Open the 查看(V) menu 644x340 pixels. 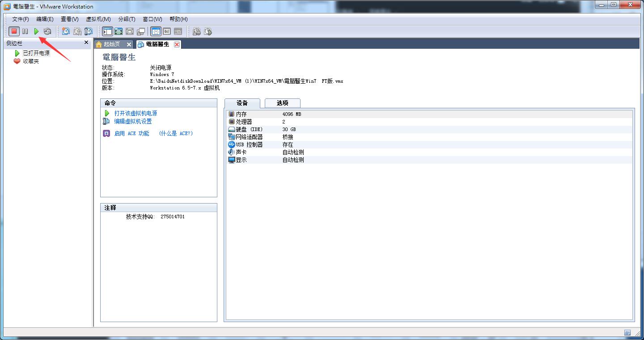point(69,19)
